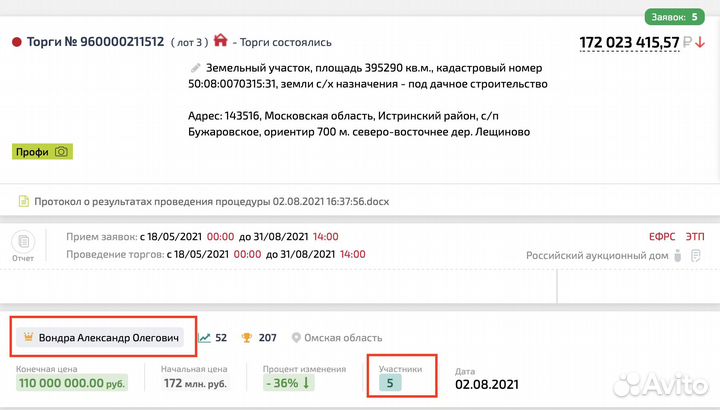Image resolution: width=720 pixels, height=410 pixels.
Task: Click the - 36% change value
Action: tap(281, 383)
